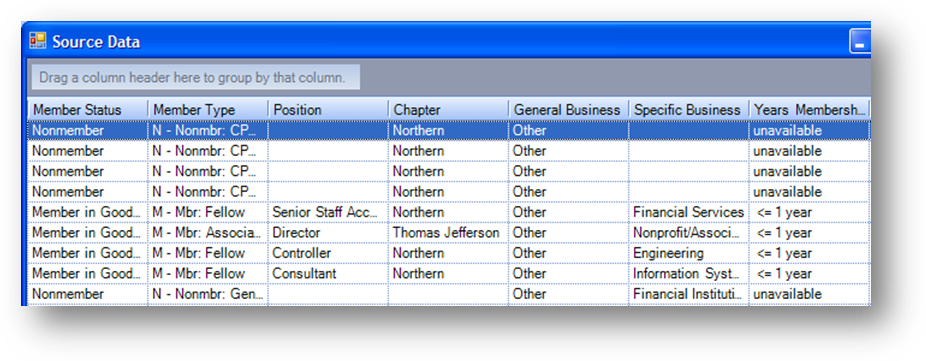Sort by Member Status column header
926x361 pixels.
tap(87, 110)
